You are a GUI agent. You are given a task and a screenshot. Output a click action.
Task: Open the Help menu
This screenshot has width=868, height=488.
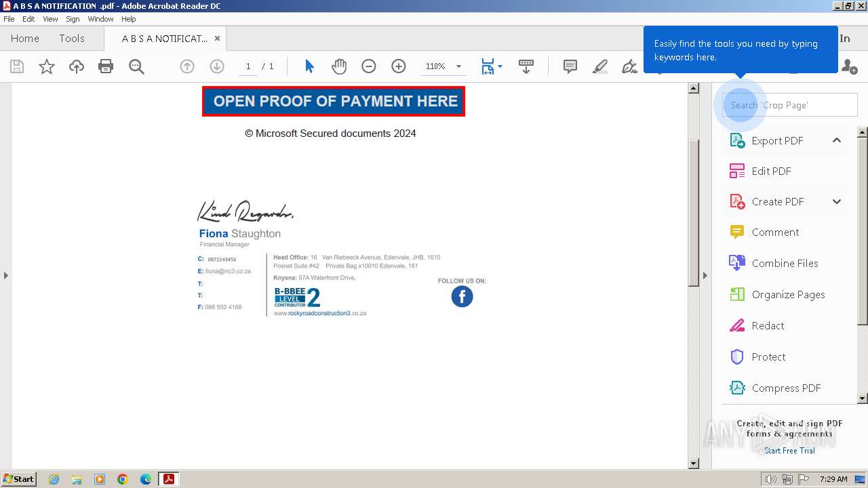click(x=129, y=19)
